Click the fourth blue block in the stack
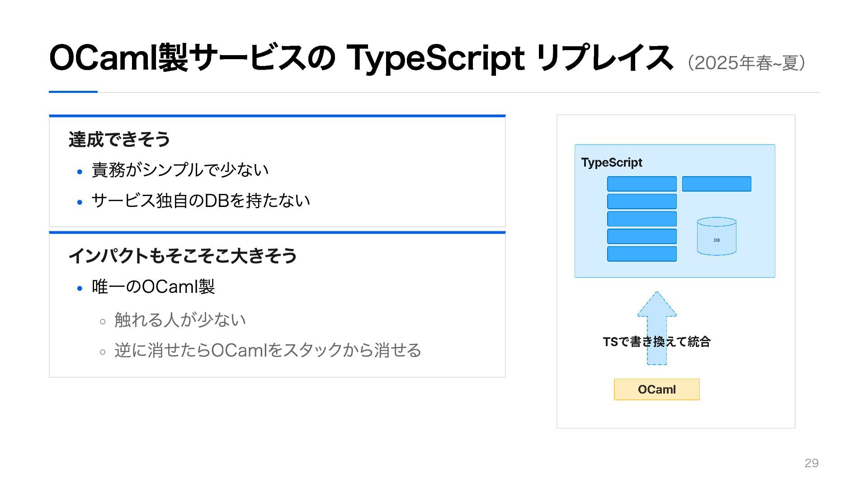The width and height of the screenshot is (868, 488). (x=642, y=236)
